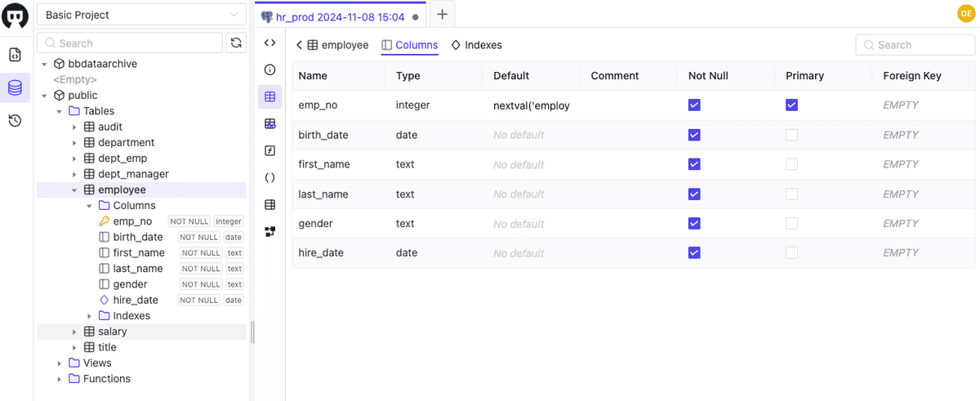Select the highlighted Tables view icon

[x=269, y=96]
